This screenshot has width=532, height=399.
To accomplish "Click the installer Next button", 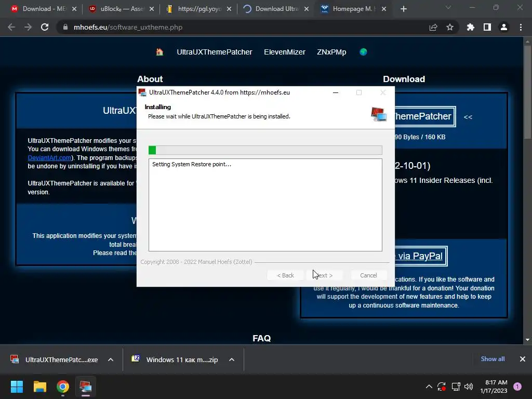I will pyautogui.click(x=325, y=275).
